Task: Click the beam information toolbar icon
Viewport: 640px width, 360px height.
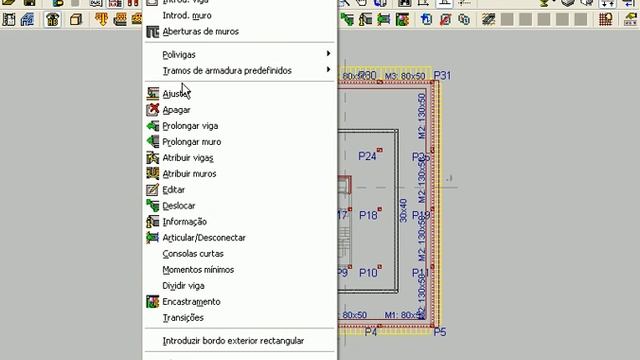Action: click(x=365, y=19)
